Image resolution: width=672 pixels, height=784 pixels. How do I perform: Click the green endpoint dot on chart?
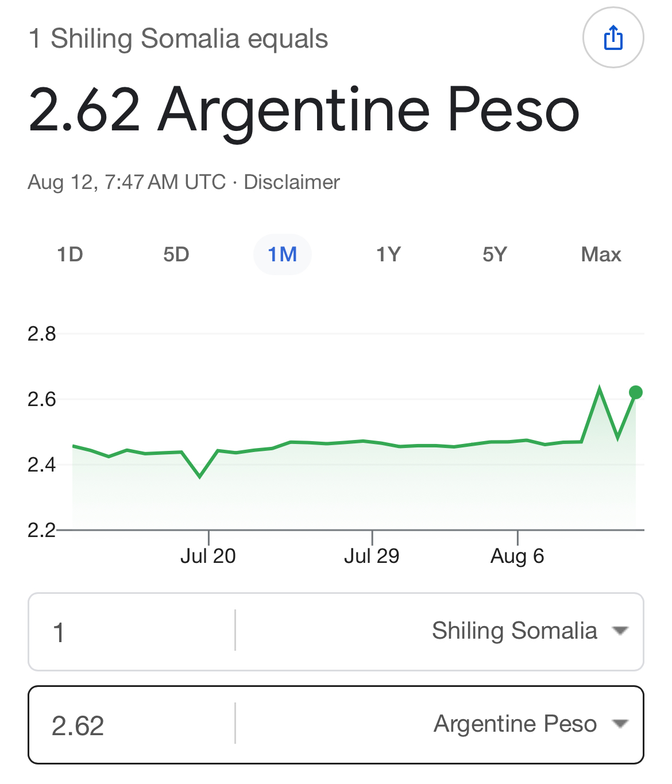pyautogui.click(x=636, y=392)
